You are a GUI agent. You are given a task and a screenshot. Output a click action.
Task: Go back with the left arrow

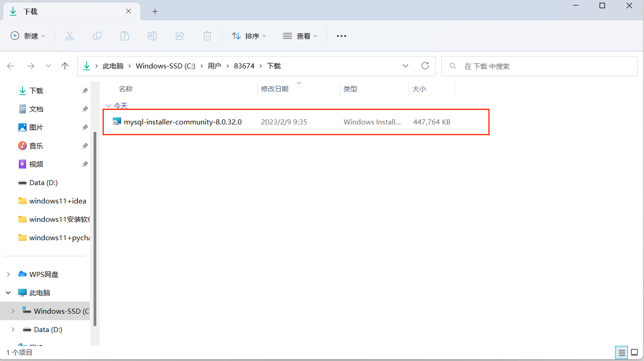click(11, 66)
